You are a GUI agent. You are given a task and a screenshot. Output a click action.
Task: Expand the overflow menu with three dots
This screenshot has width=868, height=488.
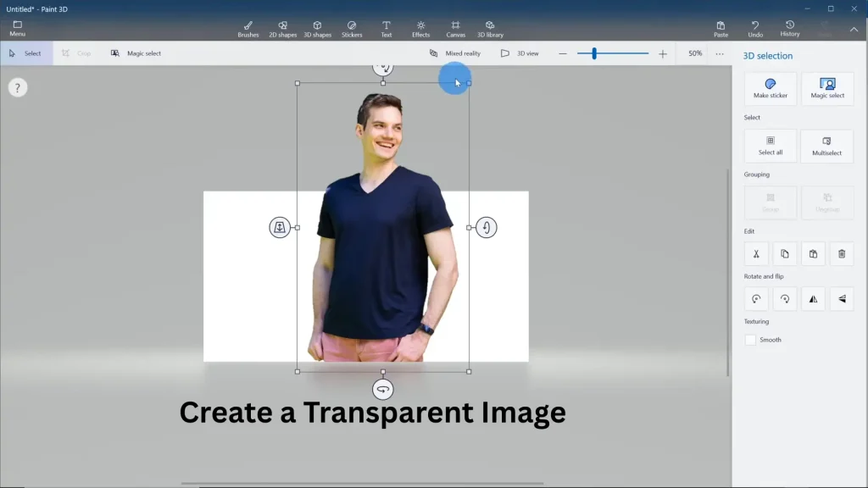pos(718,53)
